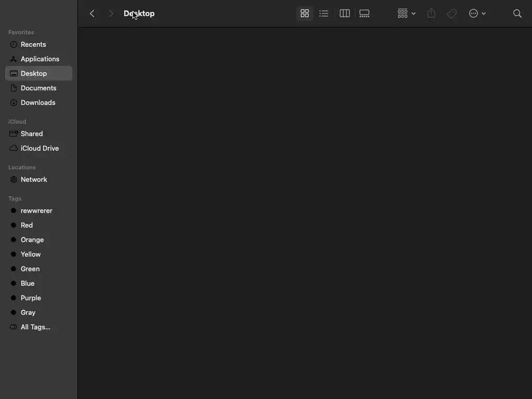This screenshot has width=532, height=399.
Task: Switch to icon grid view
Action: (304, 14)
